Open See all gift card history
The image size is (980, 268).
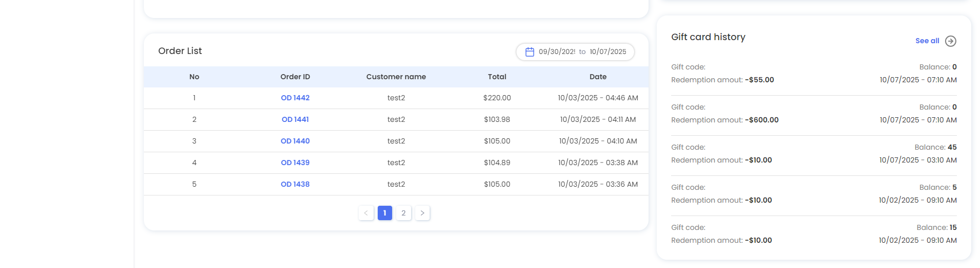[x=927, y=41]
